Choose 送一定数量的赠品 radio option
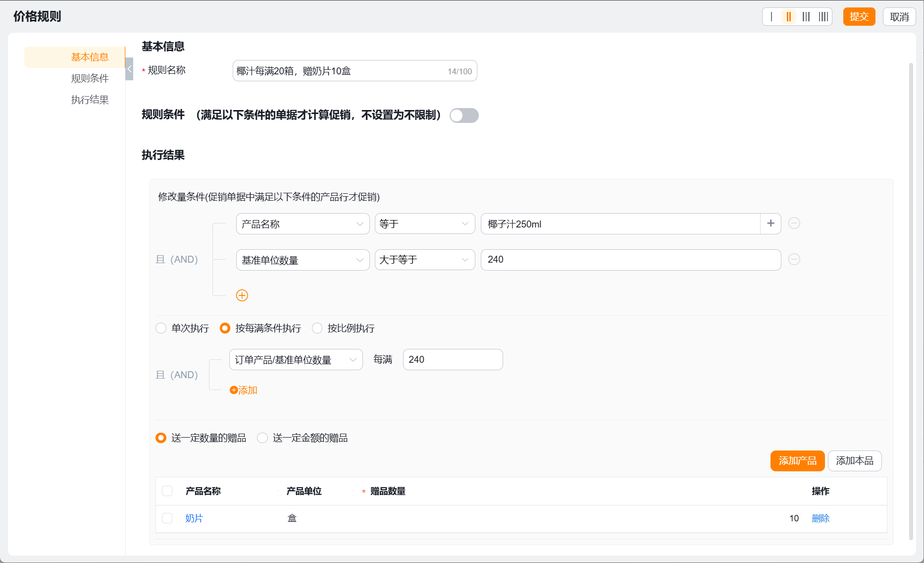The image size is (924, 563). click(x=201, y=438)
